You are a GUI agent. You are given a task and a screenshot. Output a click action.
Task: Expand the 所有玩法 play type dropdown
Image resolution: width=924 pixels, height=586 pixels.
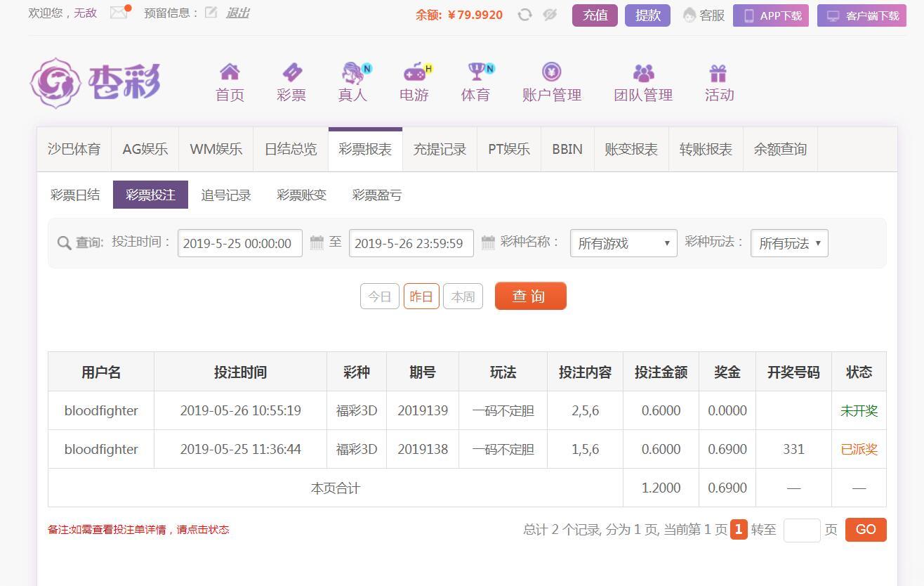click(789, 243)
